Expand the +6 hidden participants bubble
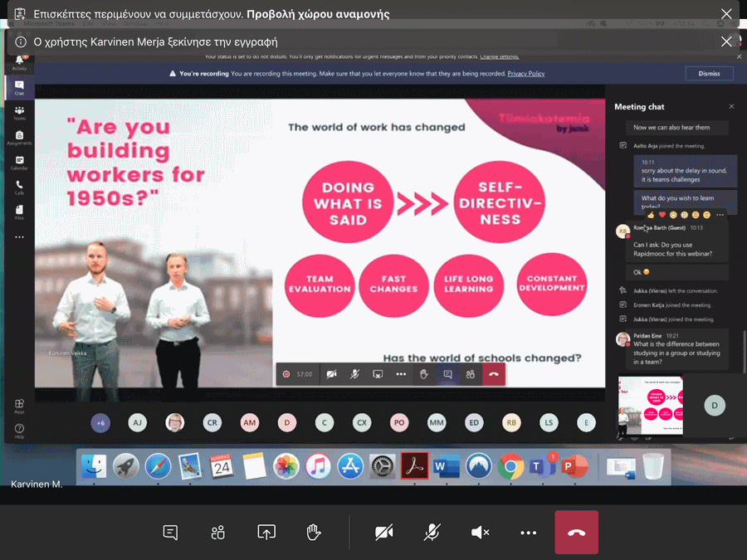The width and height of the screenshot is (747, 560). click(x=100, y=423)
